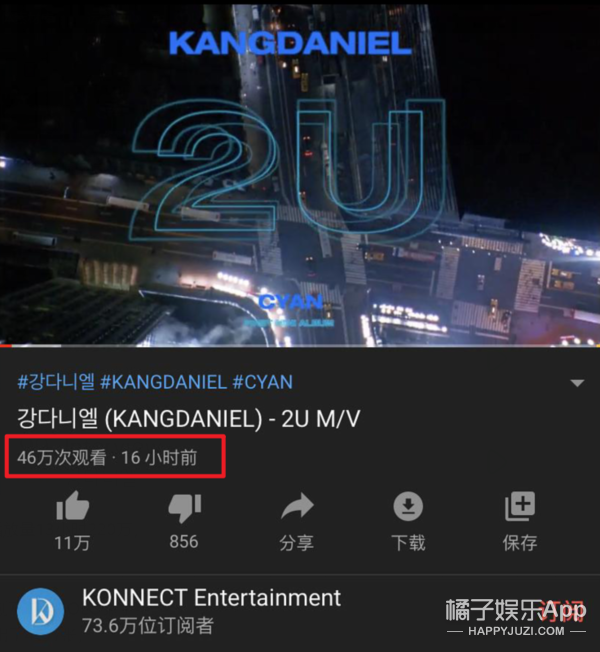Click the 保存 save label
The width and height of the screenshot is (600, 652).
click(520, 543)
